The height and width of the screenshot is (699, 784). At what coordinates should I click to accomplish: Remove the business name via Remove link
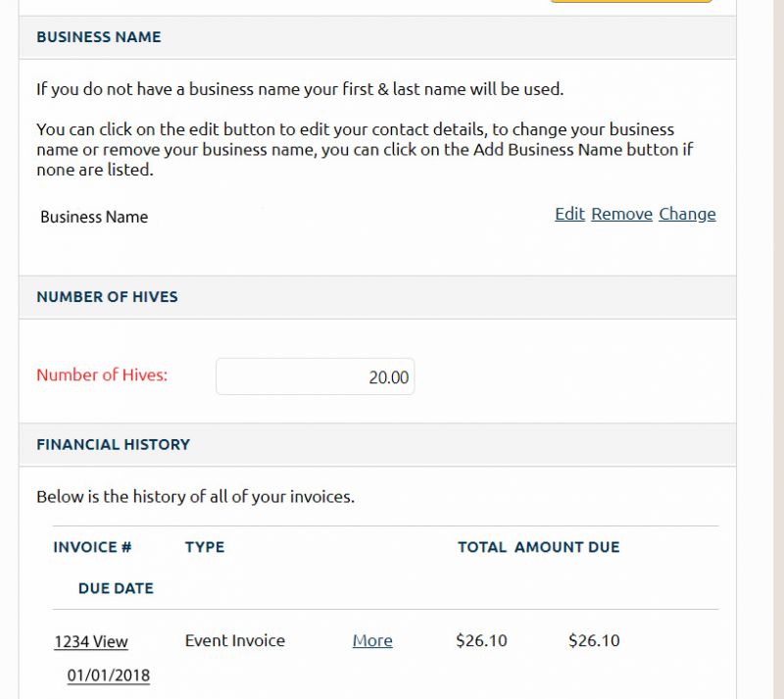click(621, 214)
